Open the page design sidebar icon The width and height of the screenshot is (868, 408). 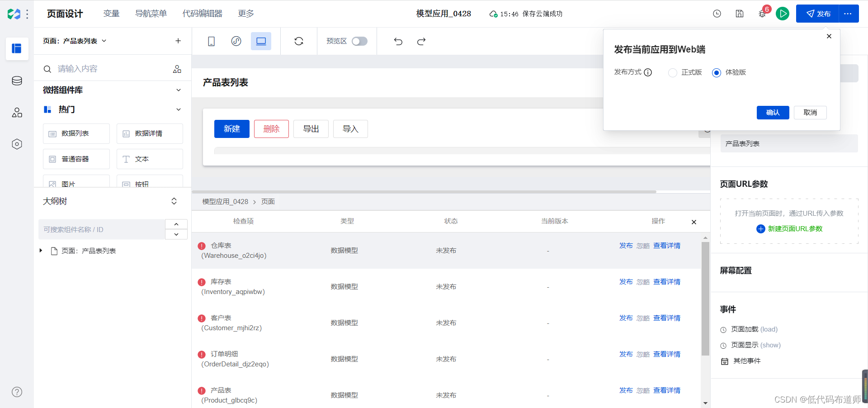(17, 48)
